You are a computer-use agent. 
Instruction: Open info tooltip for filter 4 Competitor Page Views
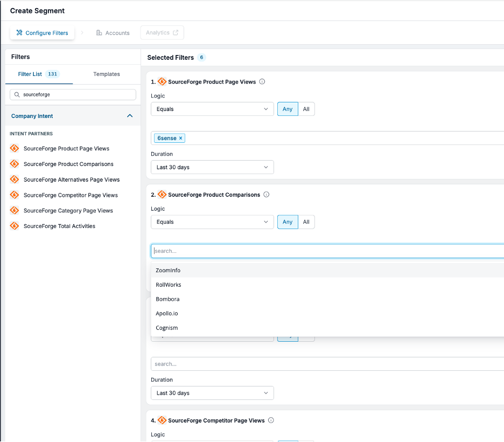(271, 420)
